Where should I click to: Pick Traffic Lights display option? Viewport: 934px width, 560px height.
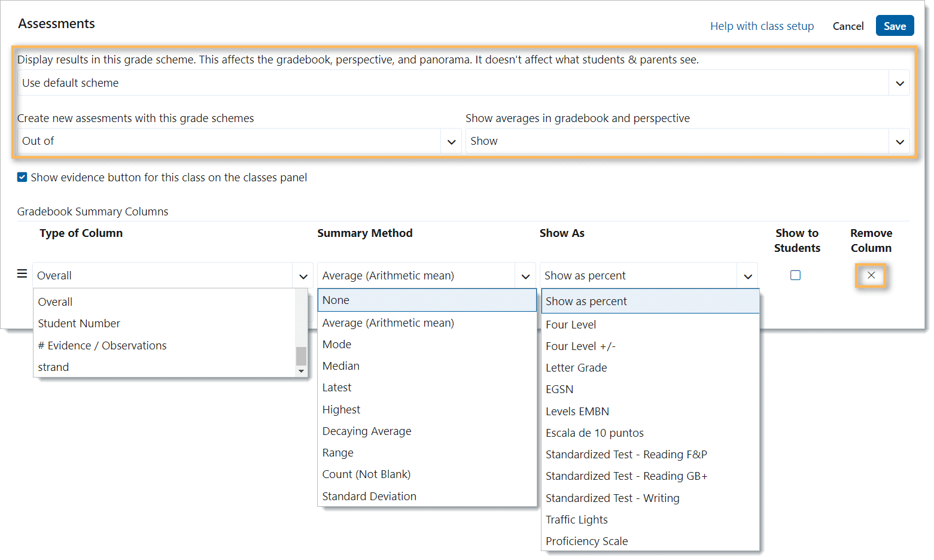tap(576, 520)
